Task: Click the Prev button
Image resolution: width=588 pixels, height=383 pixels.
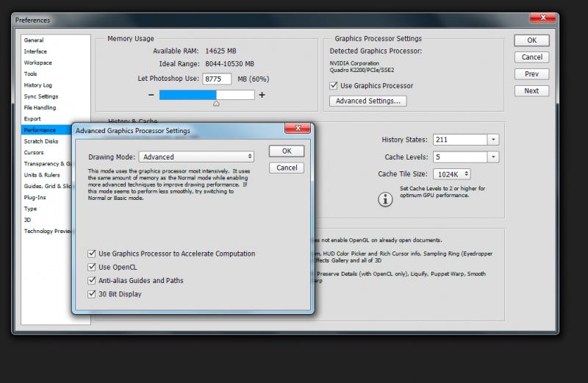Action: pos(531,74)
